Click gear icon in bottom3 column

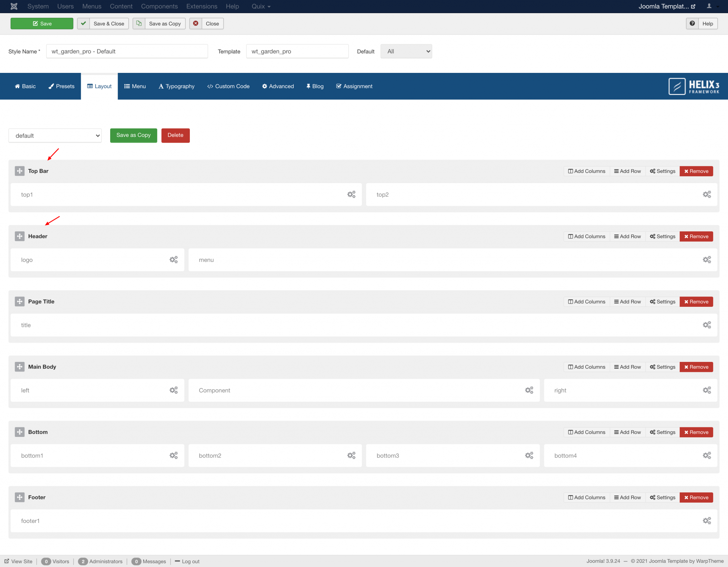tap(529, 455)
